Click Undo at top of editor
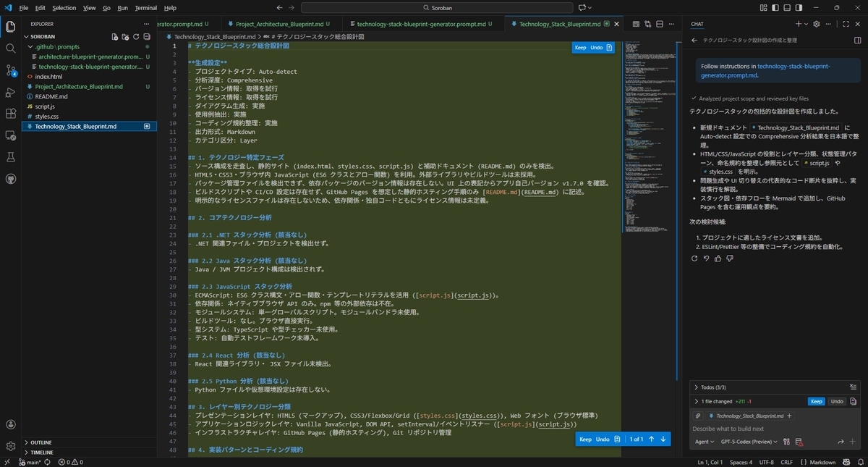Screen dimensions: 868x467 point(596,48)
